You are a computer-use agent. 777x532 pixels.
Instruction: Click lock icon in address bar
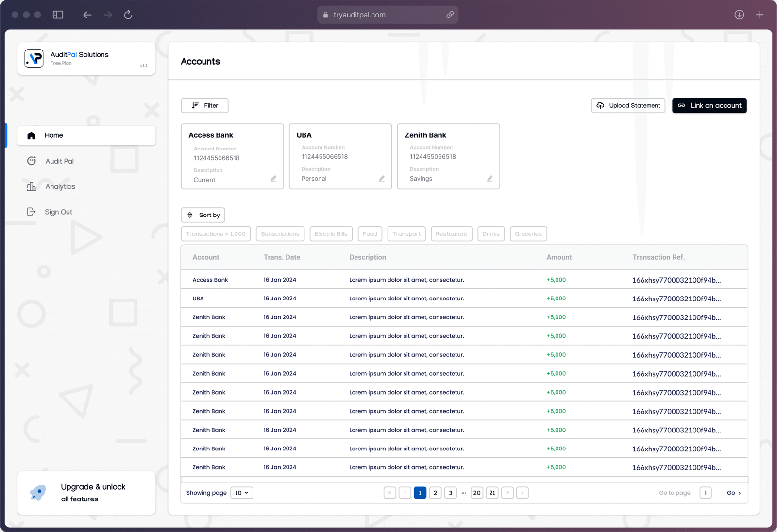click(325, 15)
